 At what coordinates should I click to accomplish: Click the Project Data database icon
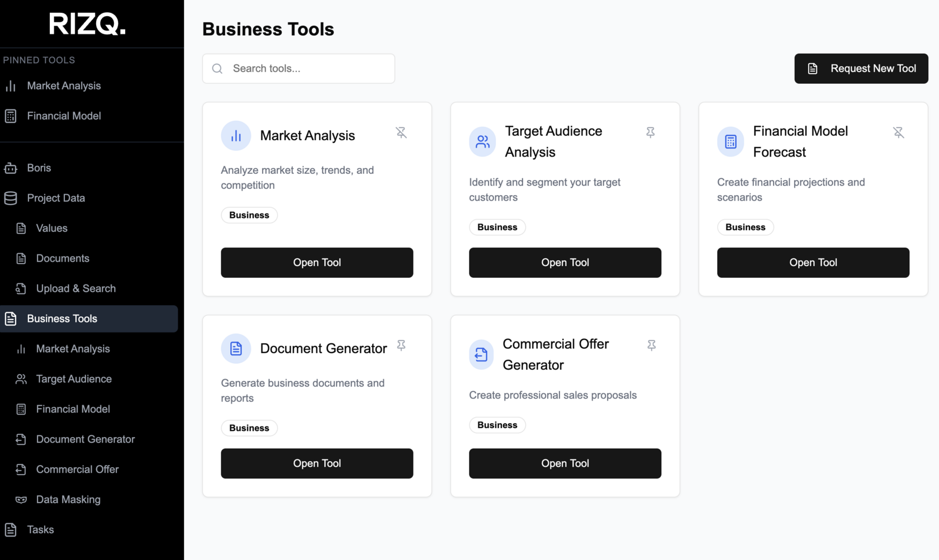[11, 198]
